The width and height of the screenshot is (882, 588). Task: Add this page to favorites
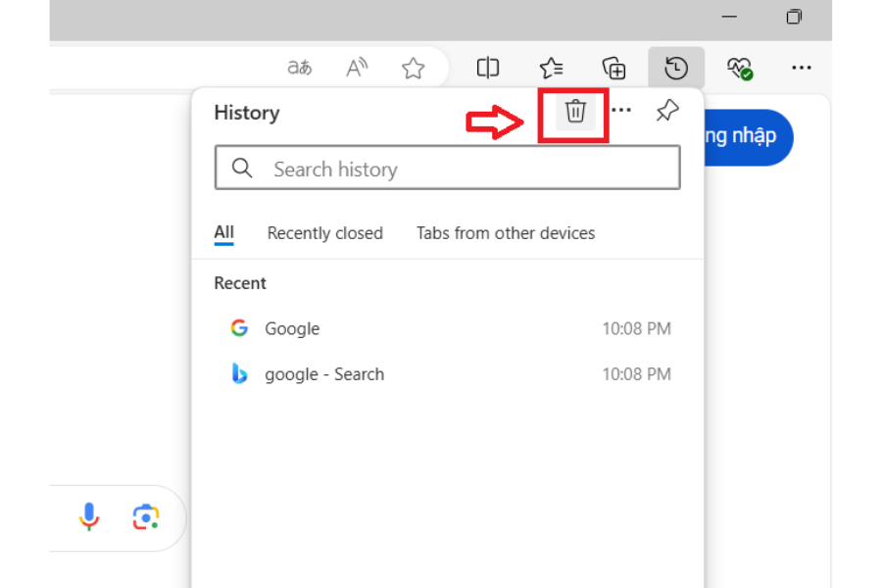pos(413,67)
